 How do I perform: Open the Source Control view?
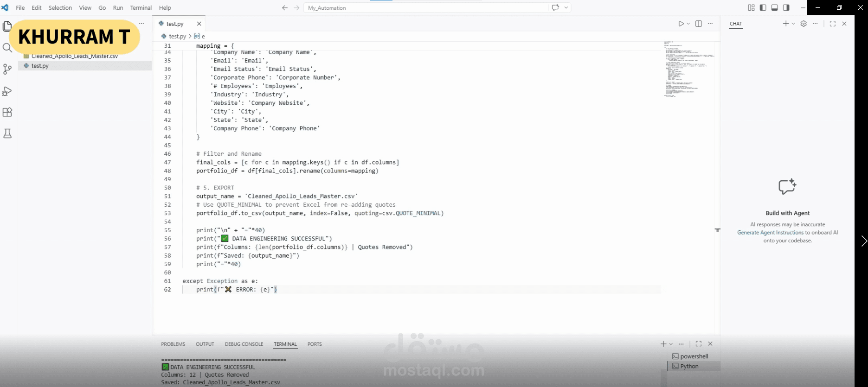7,69
